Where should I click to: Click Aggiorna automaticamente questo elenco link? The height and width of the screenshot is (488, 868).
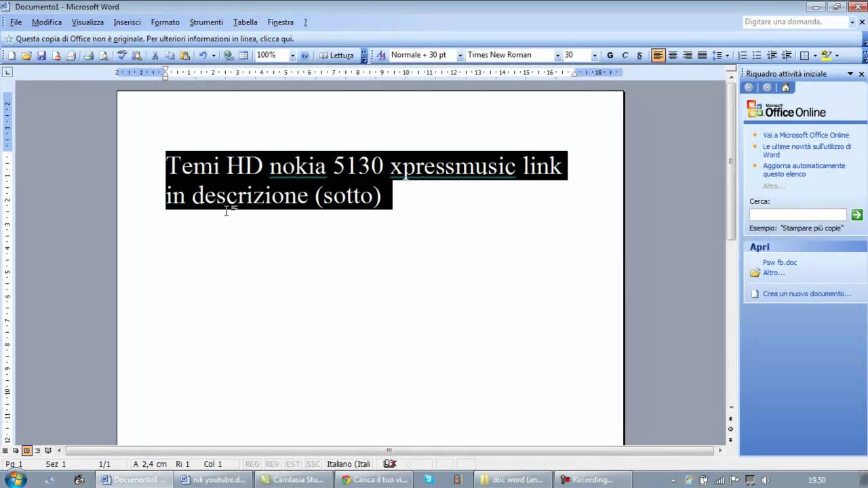pos(804,169)
